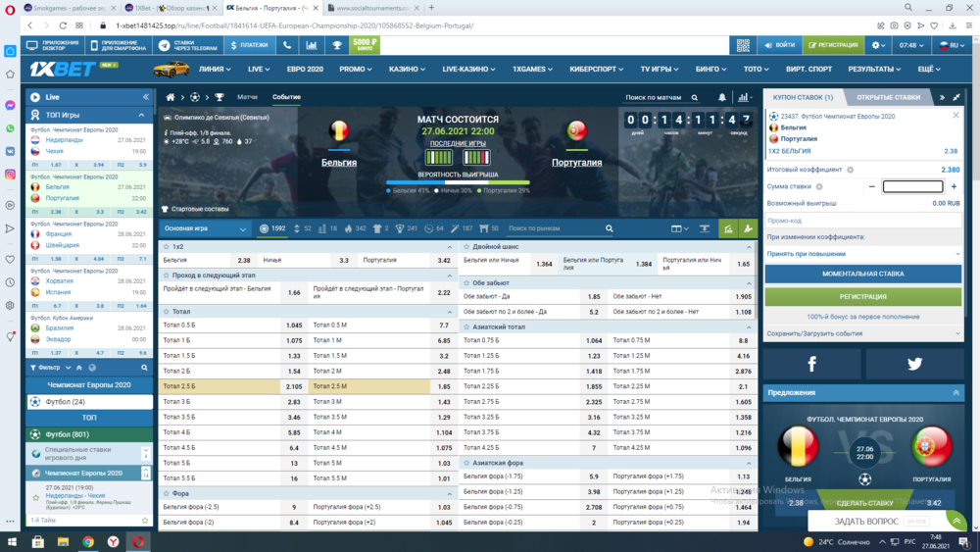The height and width of the screenshot is (552, 980).
Task: Expand bet slip fullscreen arrows icon
Action: 956,97
